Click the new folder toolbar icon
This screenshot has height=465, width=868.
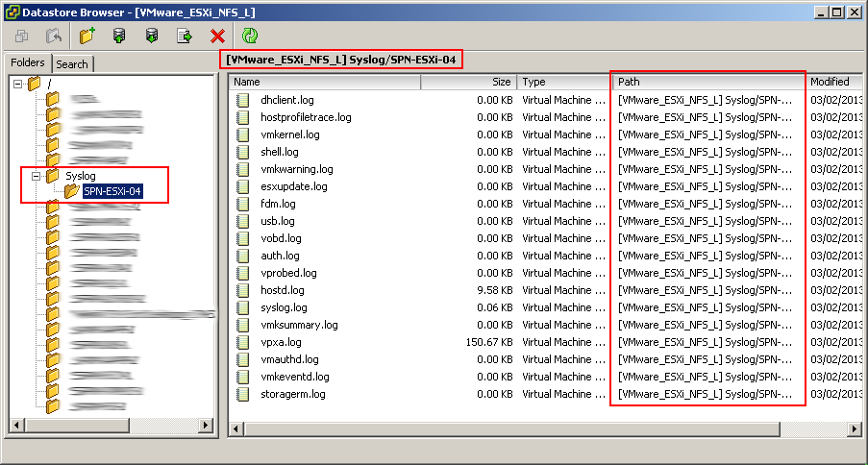[87, 36]
